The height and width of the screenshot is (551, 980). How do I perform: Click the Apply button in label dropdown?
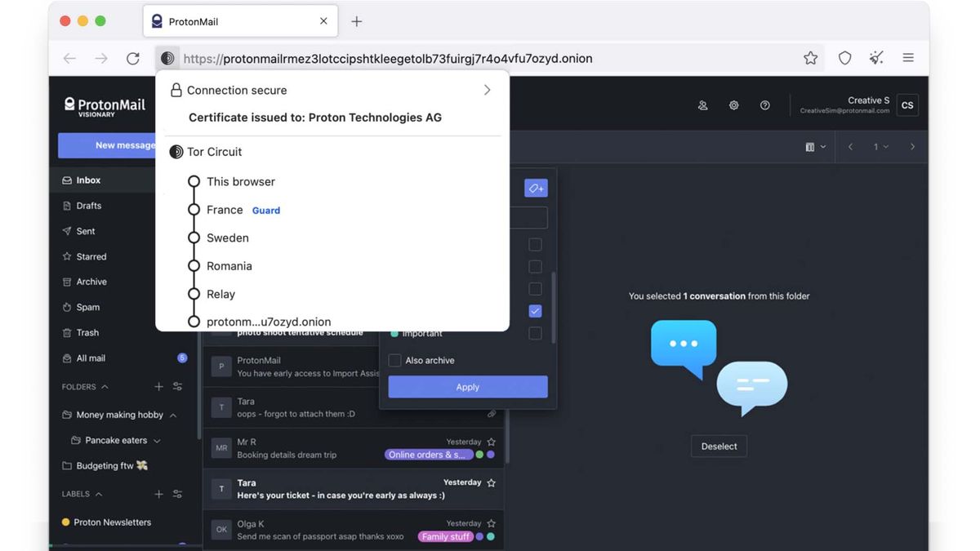(x=467, y=386)
